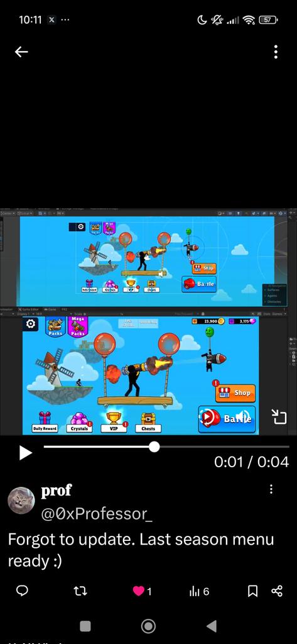Click the 0:01 / 0:04 time display
This screenshot has height=644, width=297.
(x=251, y=462)
